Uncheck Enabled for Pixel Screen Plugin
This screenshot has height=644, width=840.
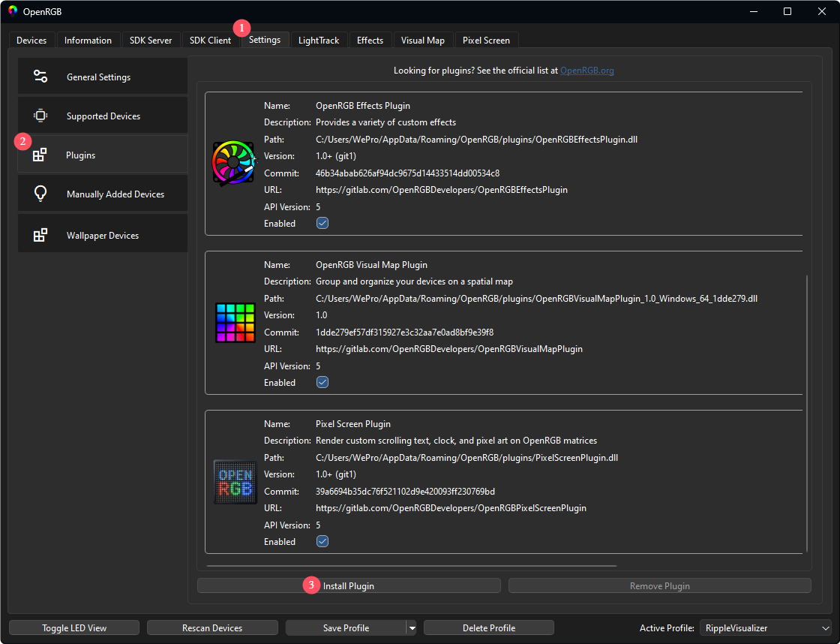pyautogui.click(x=322, y=542)
